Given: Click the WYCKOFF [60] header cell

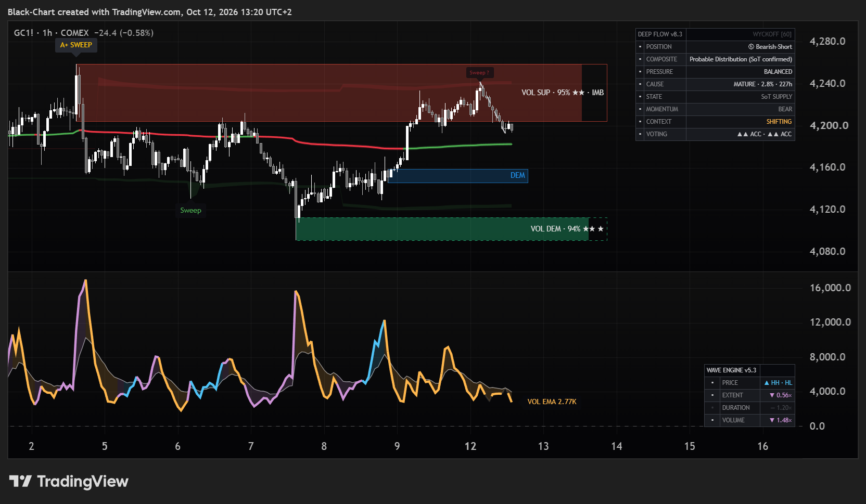Looking at the screenshot, I should coord(772,34).
